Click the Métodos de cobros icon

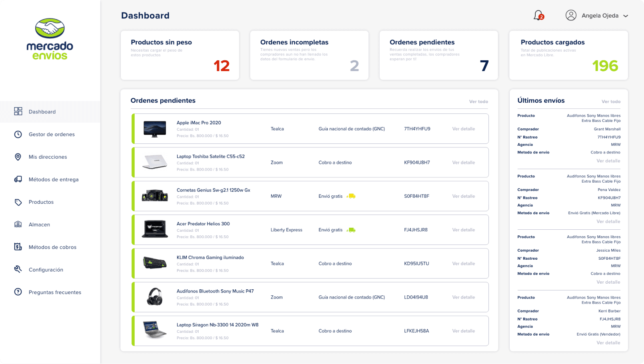(18, 247)
